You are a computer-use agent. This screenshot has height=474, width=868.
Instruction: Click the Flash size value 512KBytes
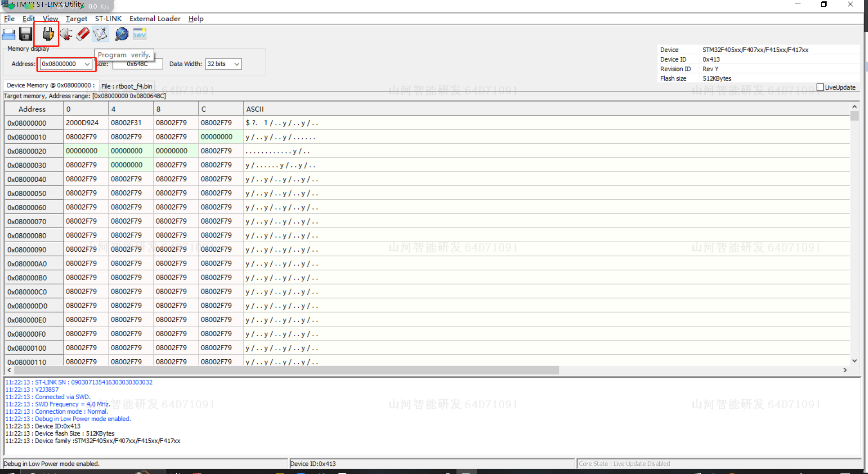[717, 78]
